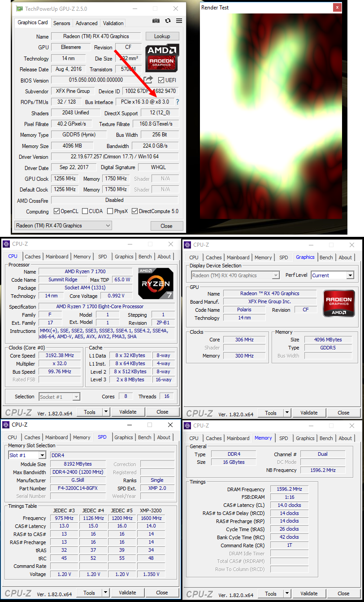Viewport: 364px width, 602px height.
Task: Click the NB Frequency 1596.2 MHz value
Action: [x=322, y=470]
